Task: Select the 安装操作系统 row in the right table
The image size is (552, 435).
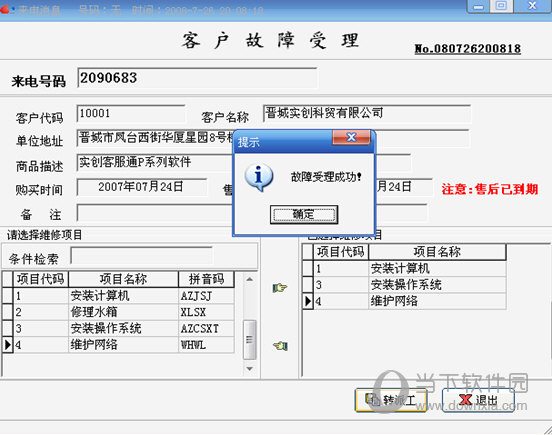Action: [404, 284]
